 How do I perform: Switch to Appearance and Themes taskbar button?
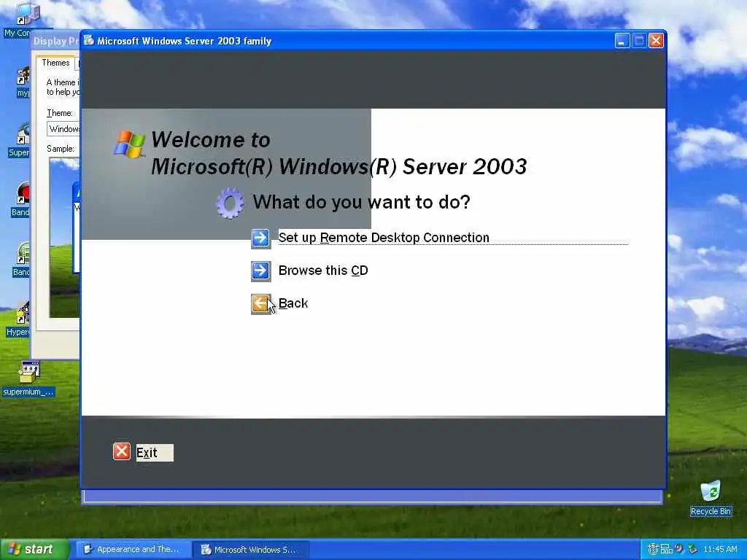[x=133, y=549]
